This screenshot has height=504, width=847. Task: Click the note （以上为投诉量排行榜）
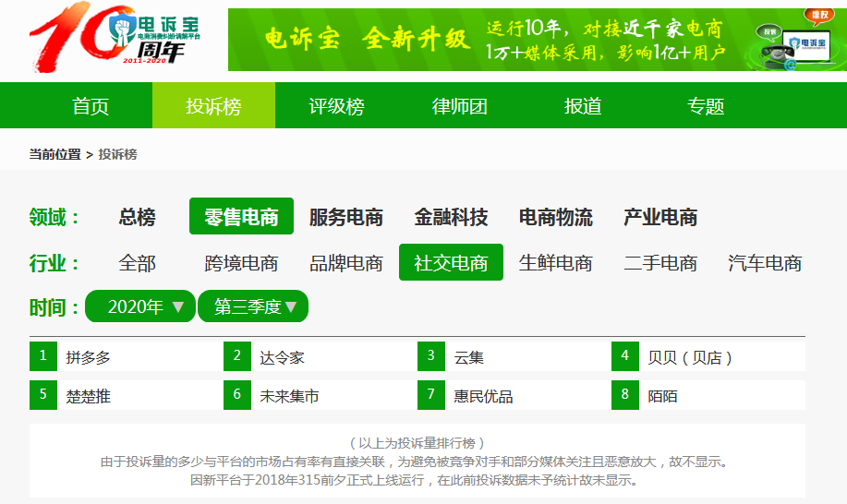tap(417, 443)
